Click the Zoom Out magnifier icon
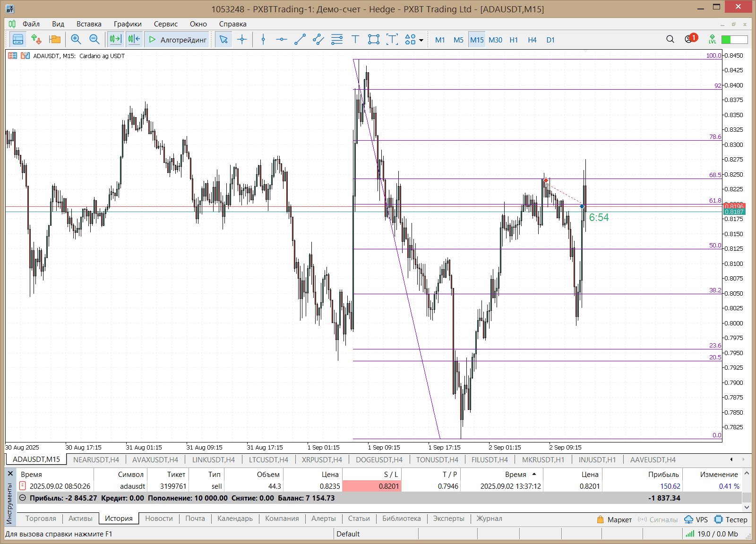 pyautogui.click(x=94, y=40)
